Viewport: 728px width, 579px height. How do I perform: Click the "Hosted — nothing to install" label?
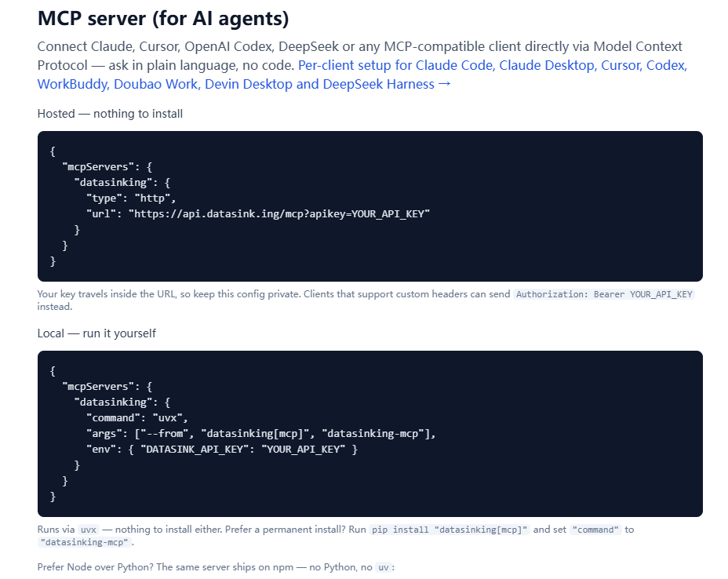(110, 114)
